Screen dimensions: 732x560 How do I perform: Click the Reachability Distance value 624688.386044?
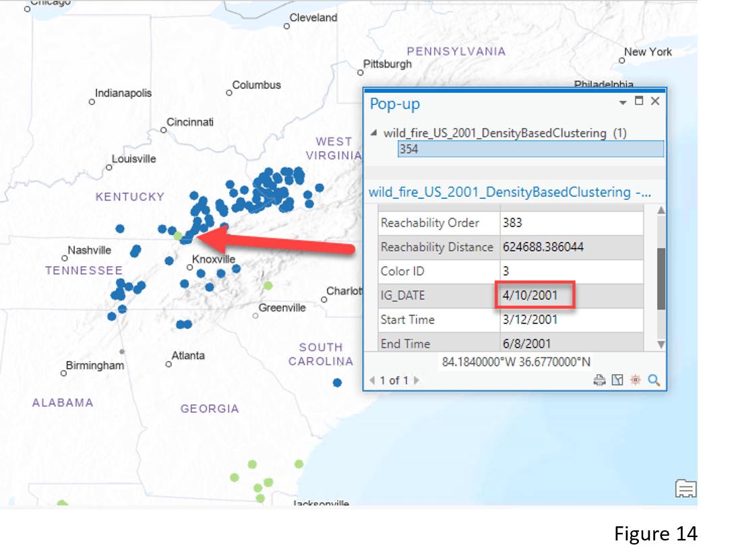(543, 247)
